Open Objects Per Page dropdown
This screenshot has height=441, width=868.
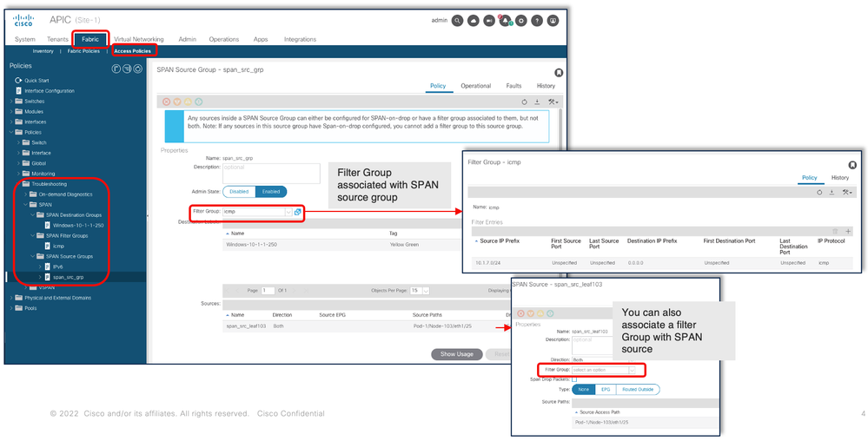click(426, 291)
